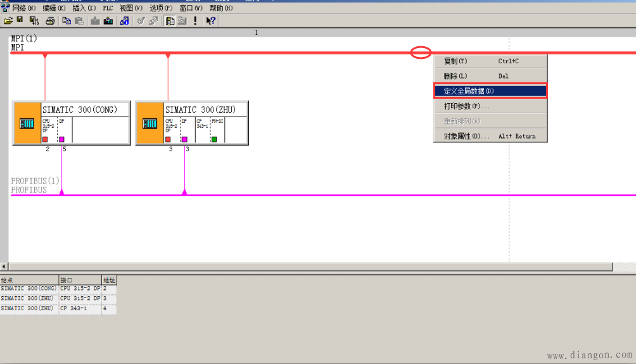
Task: Select CPU 315-2 DP module in CONG station
Action: [49, 130]
